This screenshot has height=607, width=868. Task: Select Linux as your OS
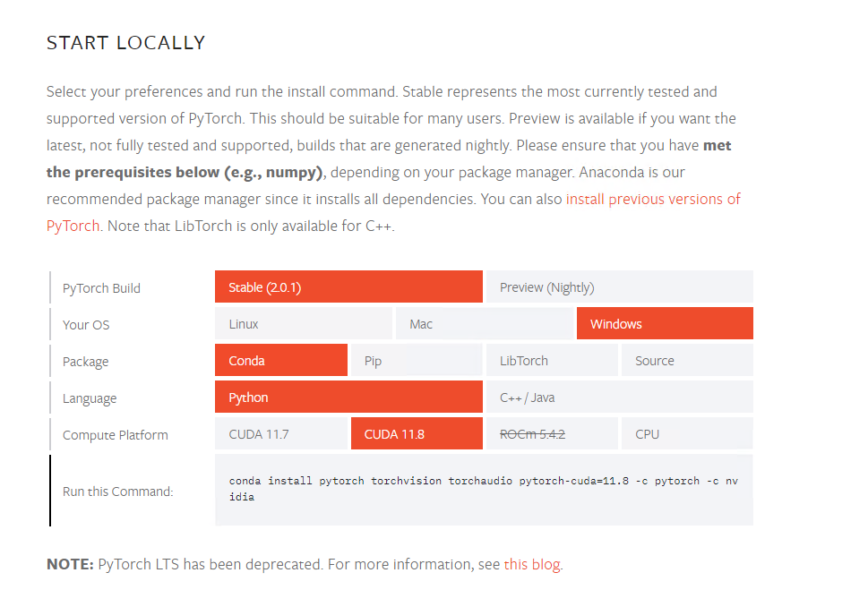303,323
